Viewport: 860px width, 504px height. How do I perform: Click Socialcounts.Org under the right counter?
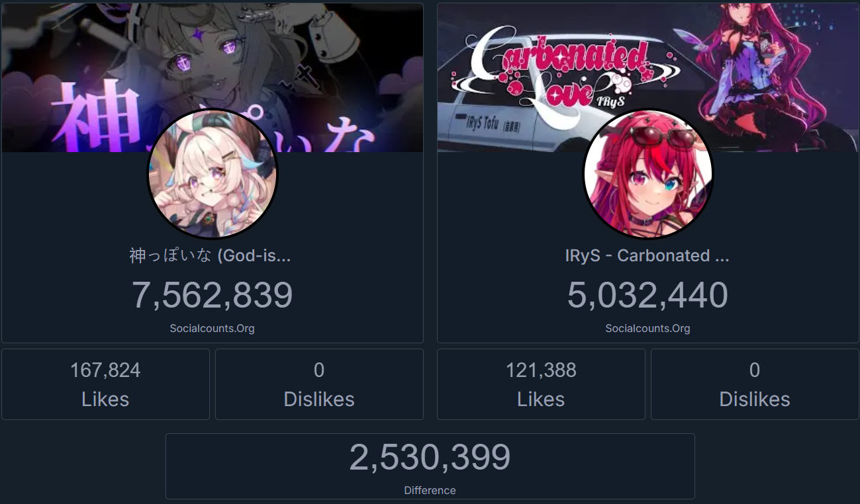pyautogui.click(x=647, y=328)
